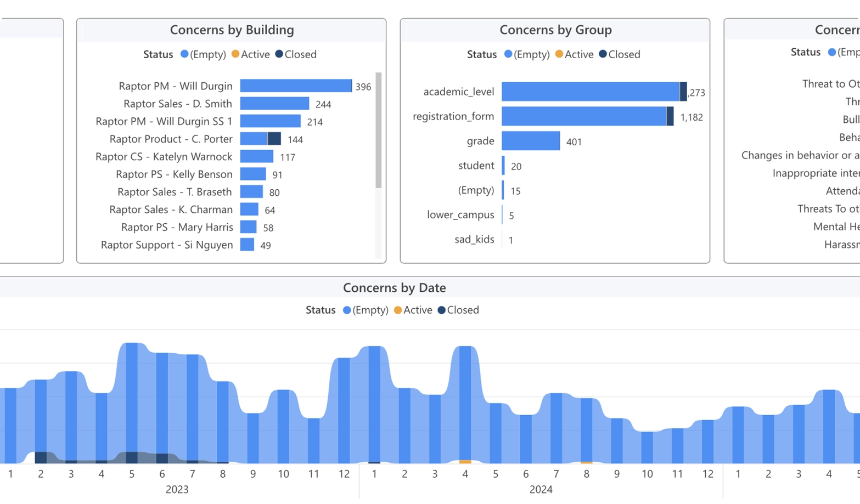Click the Closed legend dot in Concerns by Building
This screenshot has width=860, height=504.
279,54
